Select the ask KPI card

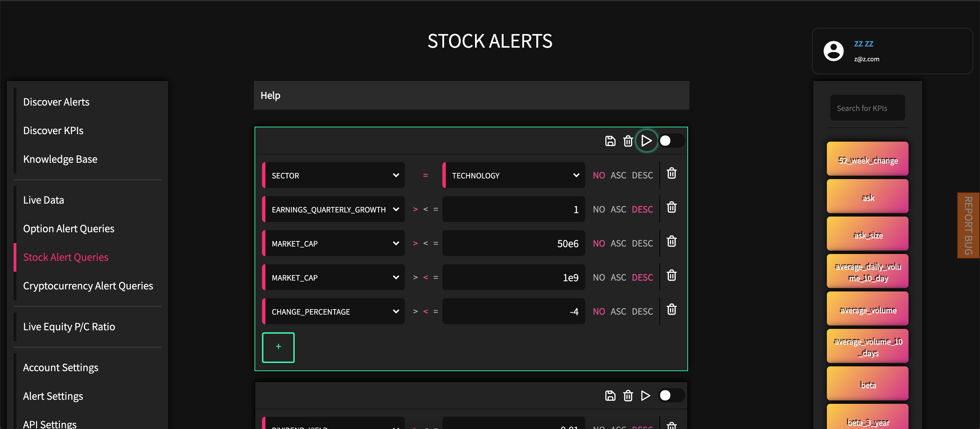pyautogui.click(x=867, y=196)
